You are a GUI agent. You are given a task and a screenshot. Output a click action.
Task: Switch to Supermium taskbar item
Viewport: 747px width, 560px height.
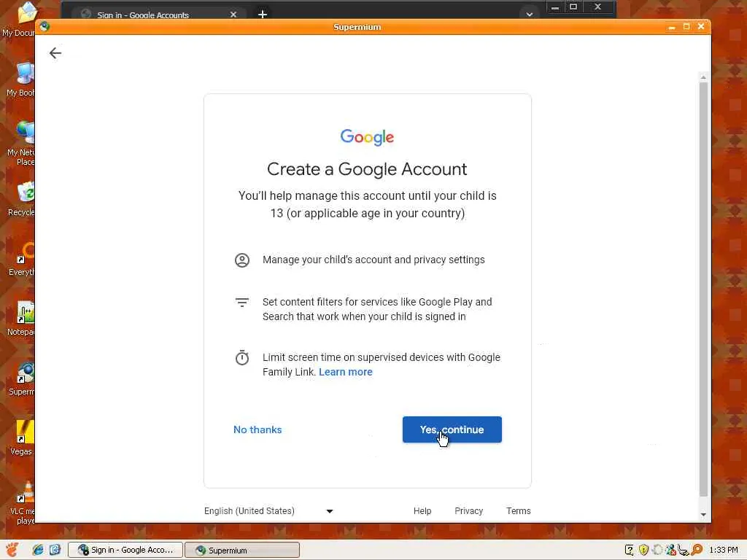242,550
